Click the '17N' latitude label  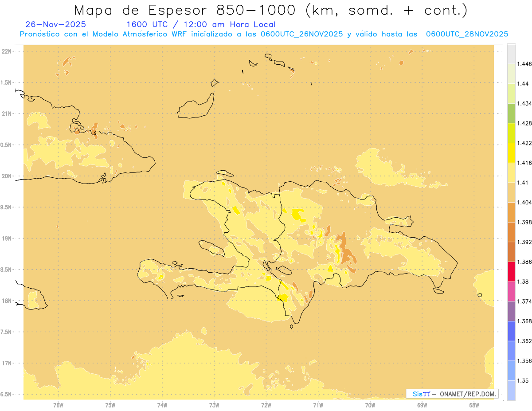[x=6, y=363]
